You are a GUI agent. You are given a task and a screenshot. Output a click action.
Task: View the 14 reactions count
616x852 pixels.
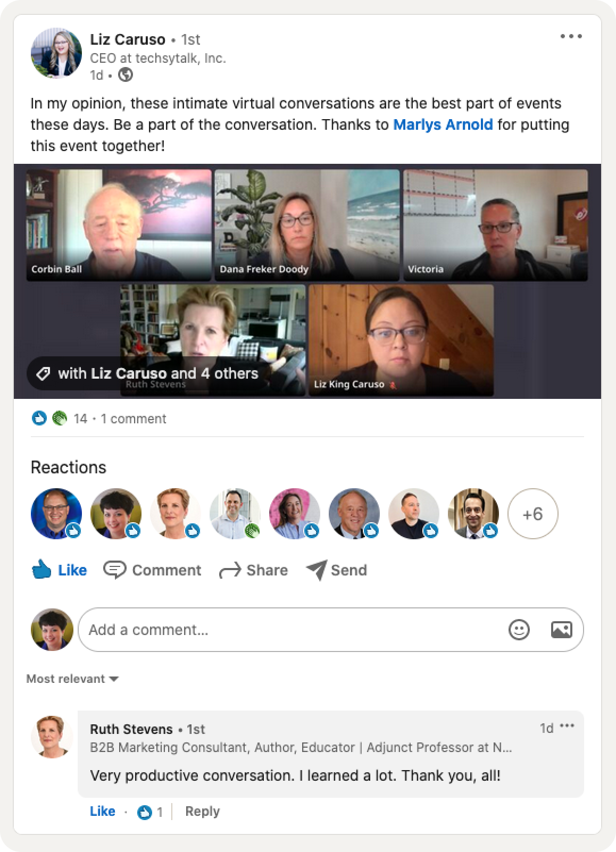(x=80, y=419)
